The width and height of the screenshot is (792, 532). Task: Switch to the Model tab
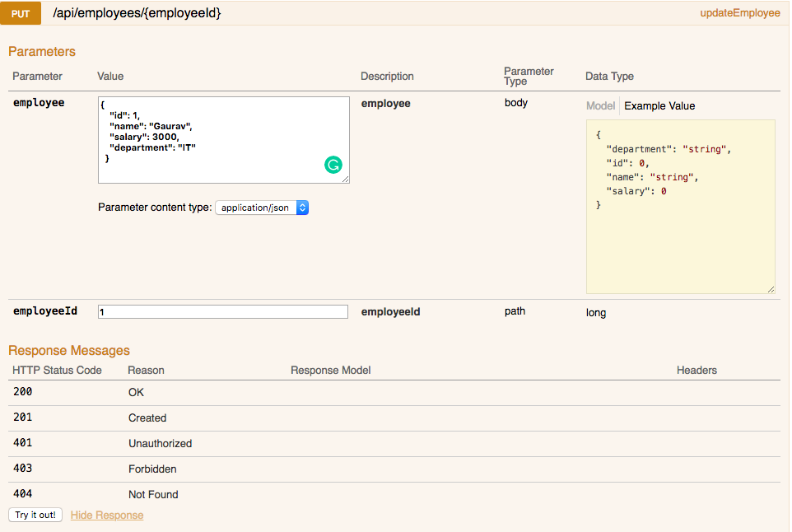point(601,105)
